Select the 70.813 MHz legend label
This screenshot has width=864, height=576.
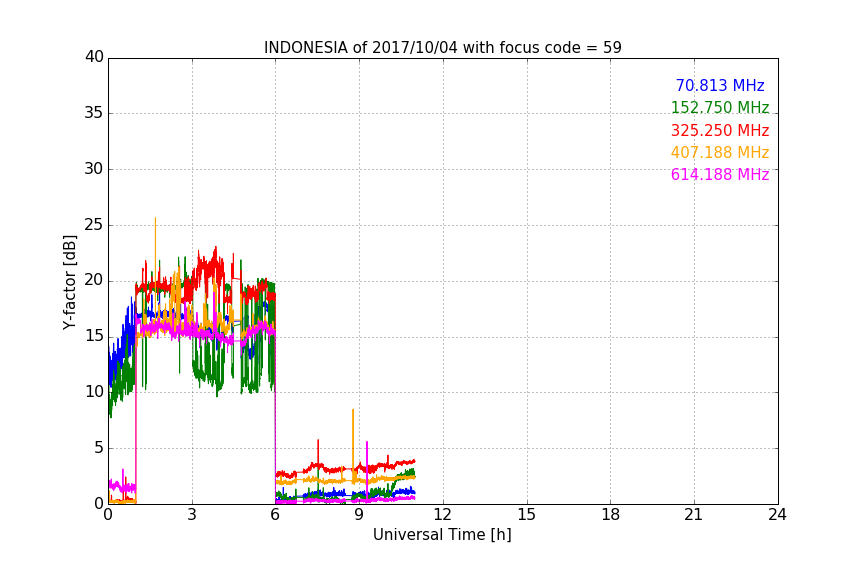tap(720, 85)
